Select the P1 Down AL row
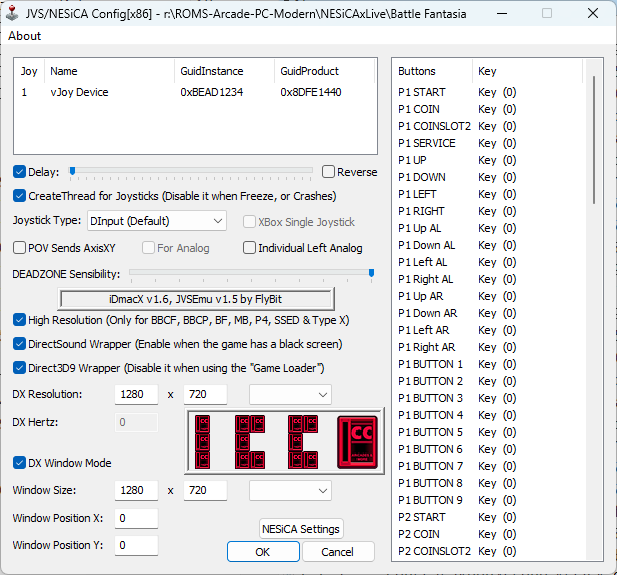The image size is (617, 575). coord(488,245)
